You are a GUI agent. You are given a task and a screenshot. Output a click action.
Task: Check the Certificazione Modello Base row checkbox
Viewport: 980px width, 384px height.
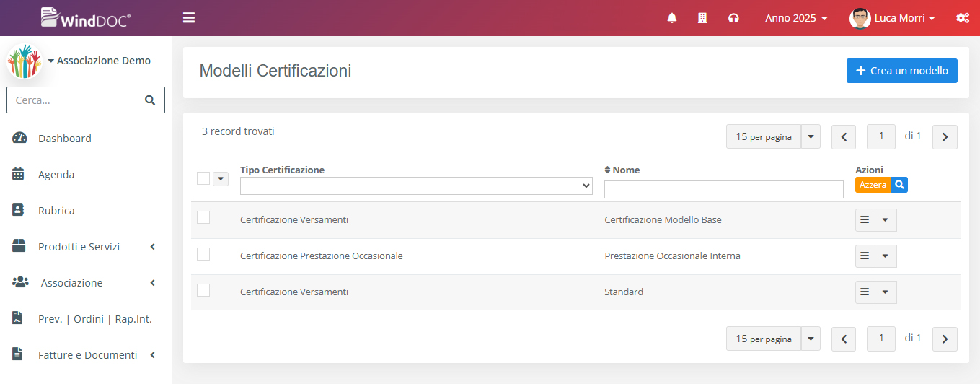(203, 217)
